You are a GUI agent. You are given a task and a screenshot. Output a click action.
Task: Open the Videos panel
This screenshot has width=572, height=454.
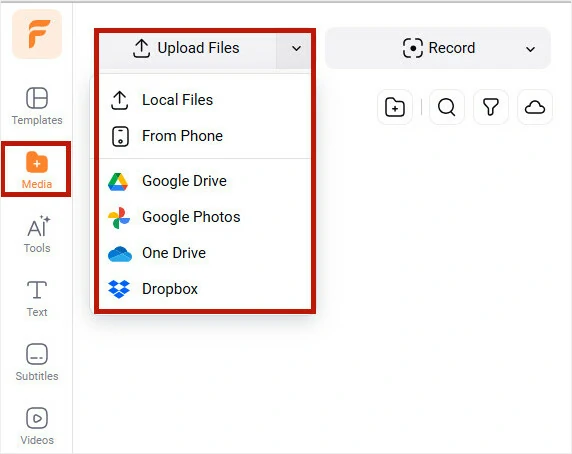pos(37,426)
